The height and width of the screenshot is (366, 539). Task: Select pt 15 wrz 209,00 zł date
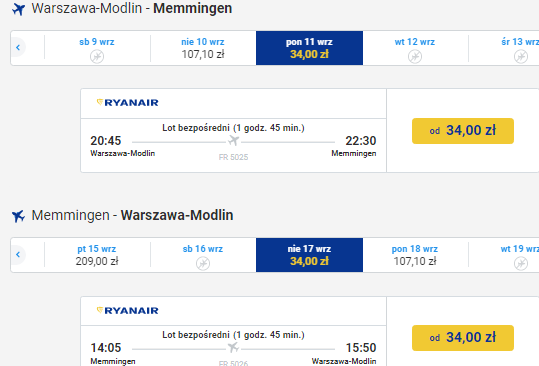coord(97,255)
